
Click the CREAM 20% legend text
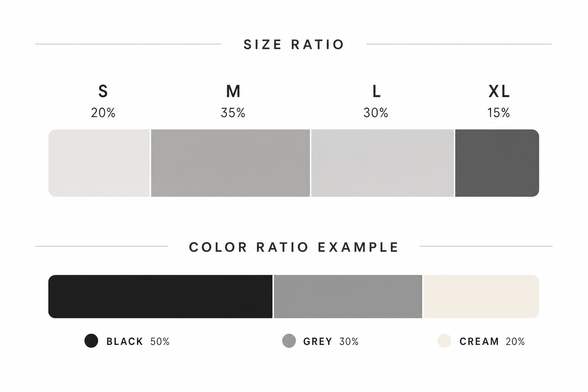pyautogui.click(x=492, y=341)
